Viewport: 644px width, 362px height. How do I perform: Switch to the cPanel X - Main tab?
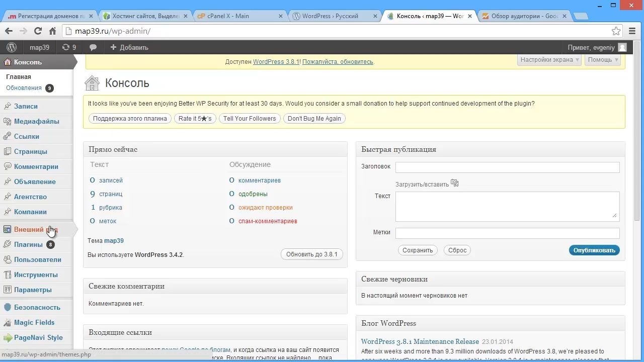(239, 16)
